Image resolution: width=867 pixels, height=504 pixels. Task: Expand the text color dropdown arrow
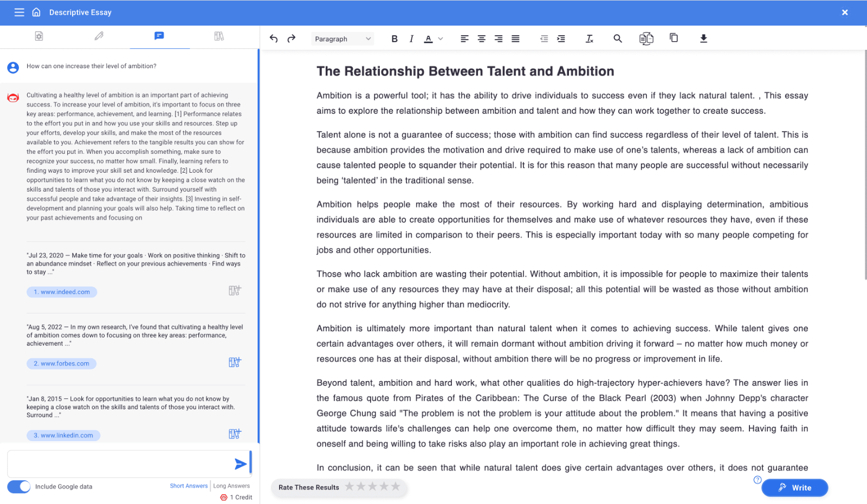(x=441, y=39)
